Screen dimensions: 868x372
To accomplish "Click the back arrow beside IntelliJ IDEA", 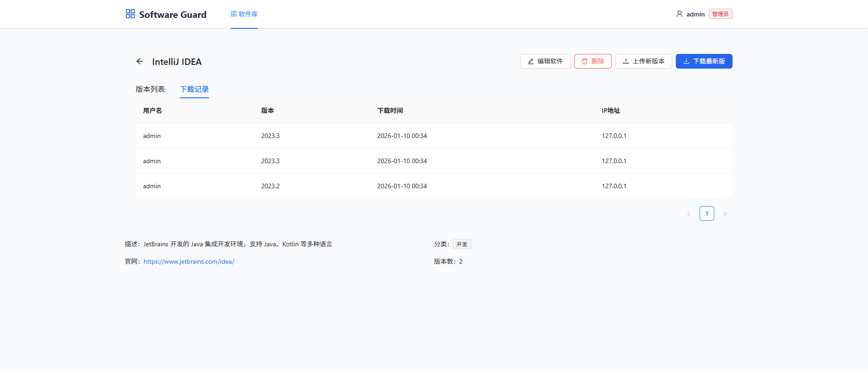I will pos(140,61).
